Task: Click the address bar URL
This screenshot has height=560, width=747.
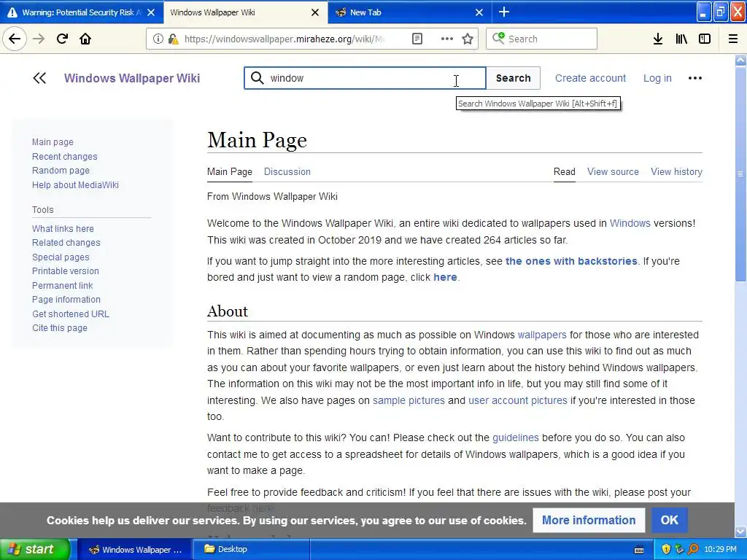Action: 284,39
